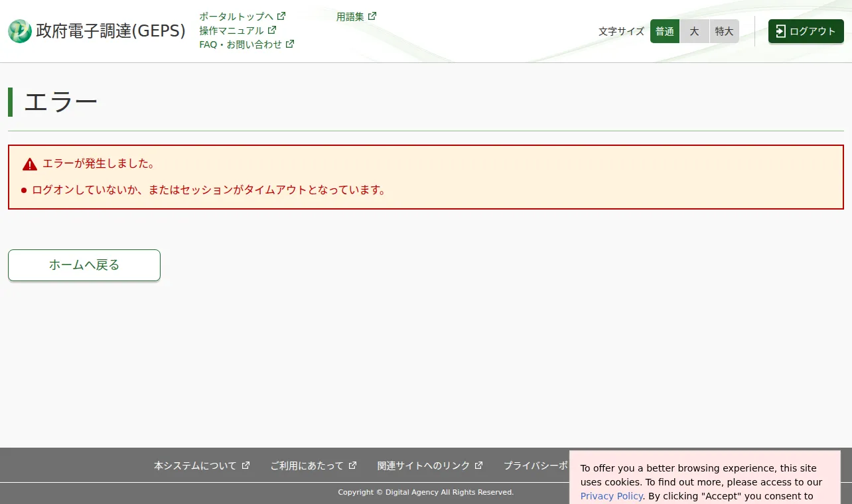Screen dimensions: 852x504
Task: Click external-link icon beside FAQ・お問い合わせ
Action: (290, 44)
